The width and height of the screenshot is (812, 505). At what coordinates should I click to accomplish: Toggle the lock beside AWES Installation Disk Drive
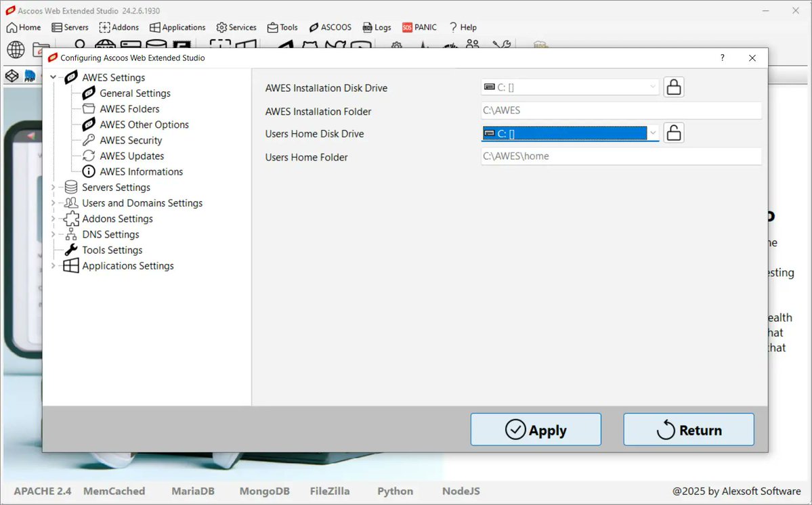(673, 87)
